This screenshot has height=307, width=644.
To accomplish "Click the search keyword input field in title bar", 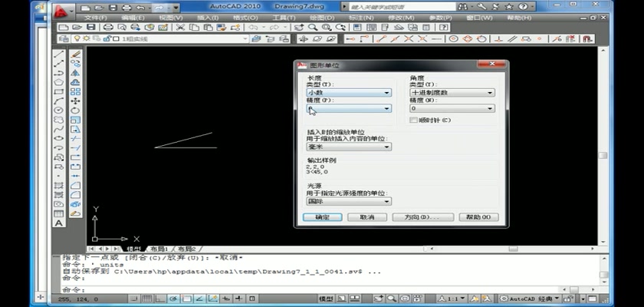I will [x=402, y=7].
